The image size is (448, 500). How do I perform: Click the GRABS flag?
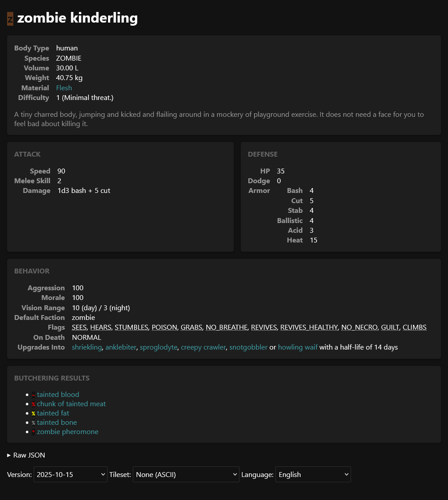click(x=191, y=327)
